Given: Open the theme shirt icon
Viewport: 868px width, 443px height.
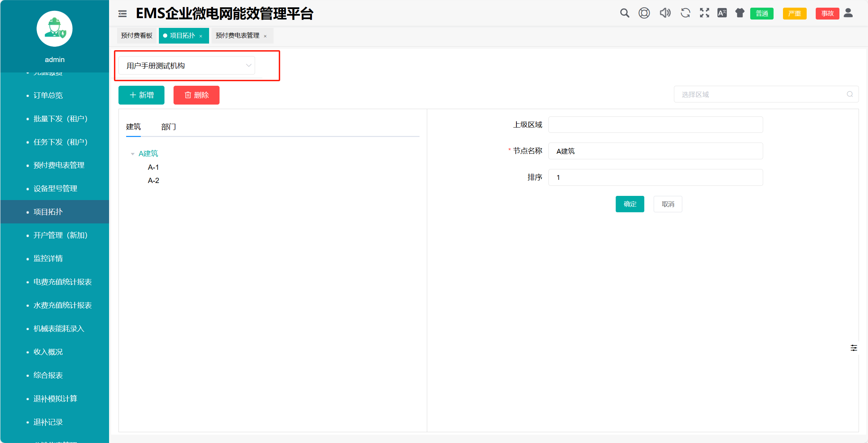Looking at the screenshot, I should tap(739, 13).
